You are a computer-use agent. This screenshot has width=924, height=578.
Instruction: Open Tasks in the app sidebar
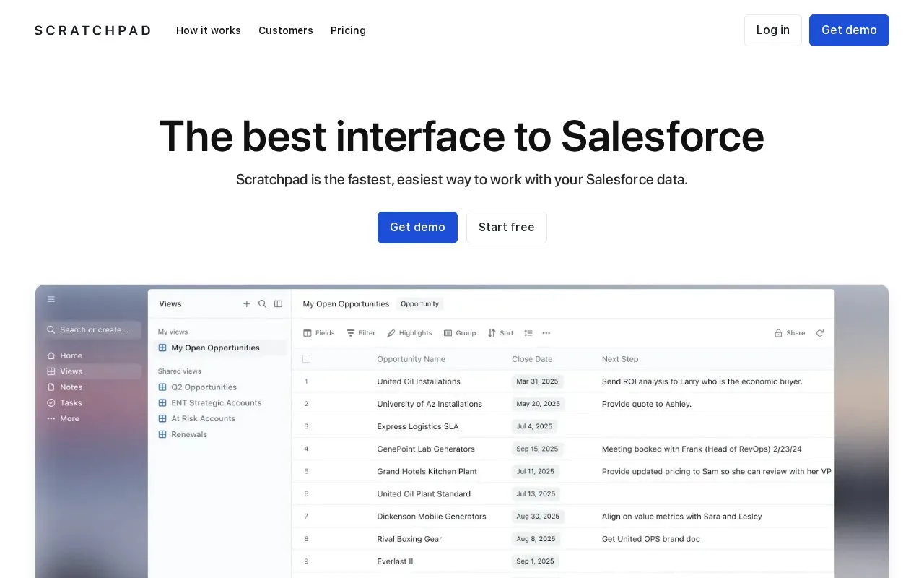[64, 403]
